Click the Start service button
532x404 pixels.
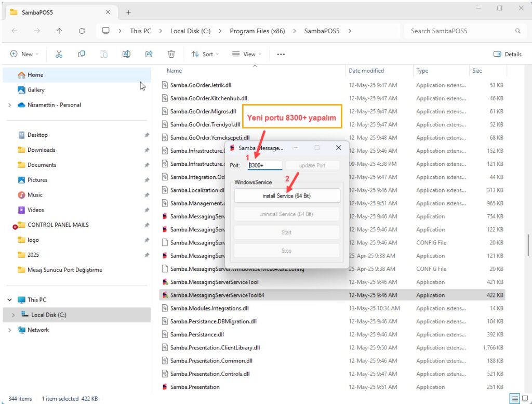click(x=286, y=232)
